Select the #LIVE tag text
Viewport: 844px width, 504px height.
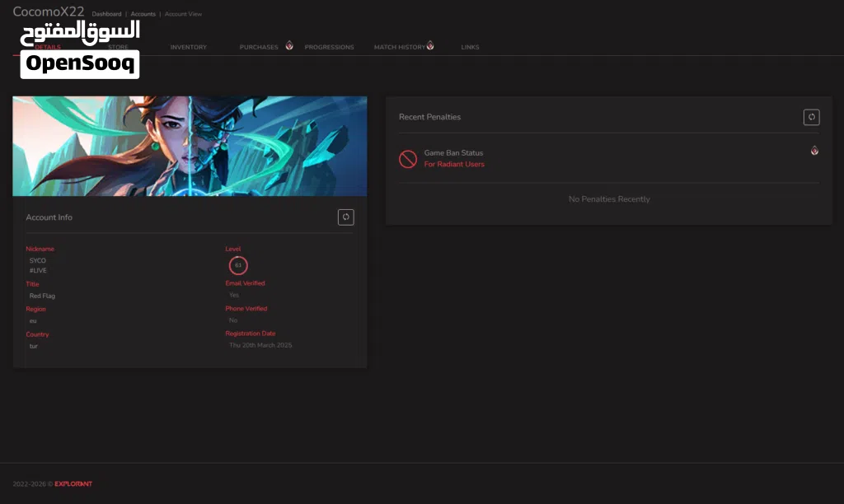click(x=38, y=271)
